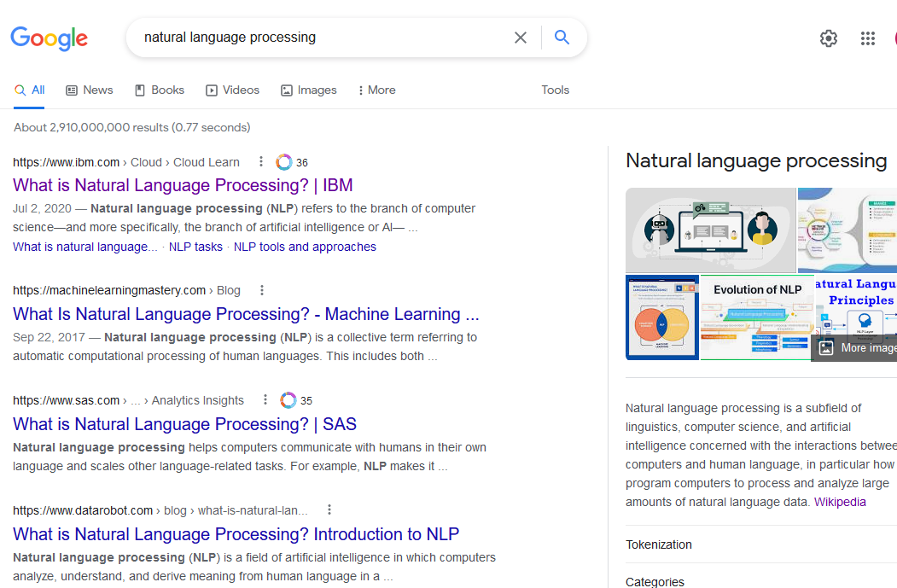897x588 pixels.
Task: Click the https://www.datarobot.com breadcrumb URL
Action: (x=83, y=510)
